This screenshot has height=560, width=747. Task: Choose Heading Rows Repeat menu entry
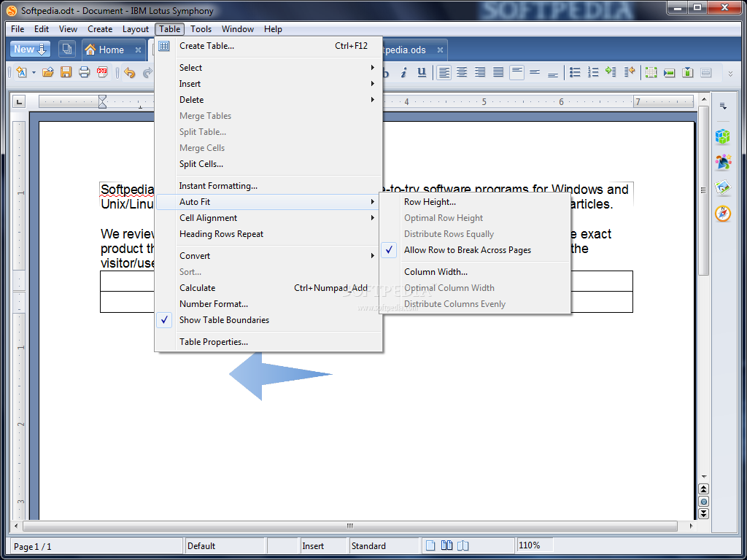point(268,234)
